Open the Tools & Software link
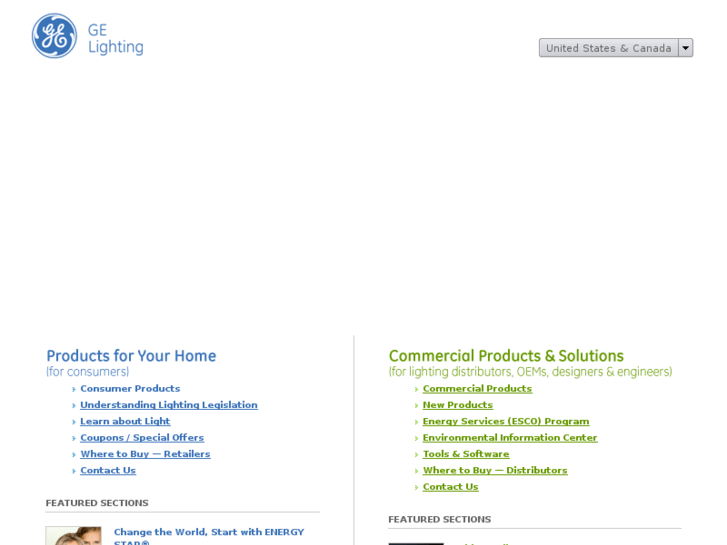727x545 pixels. (466, 454)
